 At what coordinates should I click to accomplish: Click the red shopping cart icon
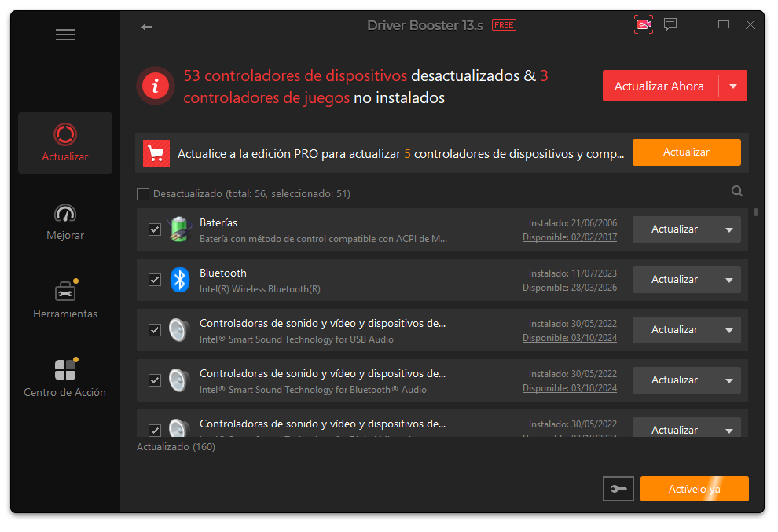(156, 153)
